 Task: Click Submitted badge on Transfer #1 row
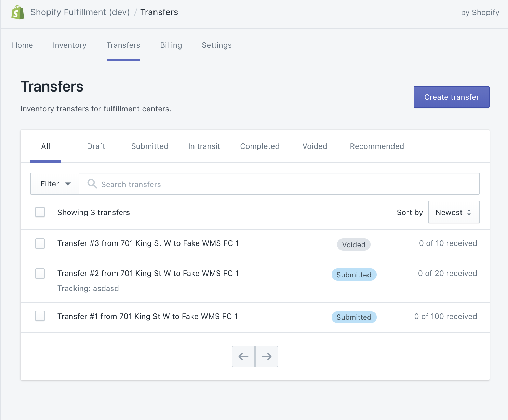click(354, 317)
